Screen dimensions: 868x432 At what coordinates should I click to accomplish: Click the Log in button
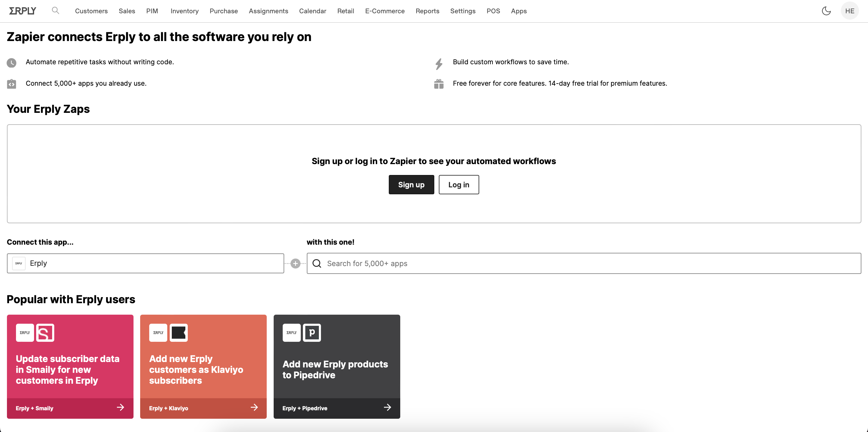coord(459,184)
